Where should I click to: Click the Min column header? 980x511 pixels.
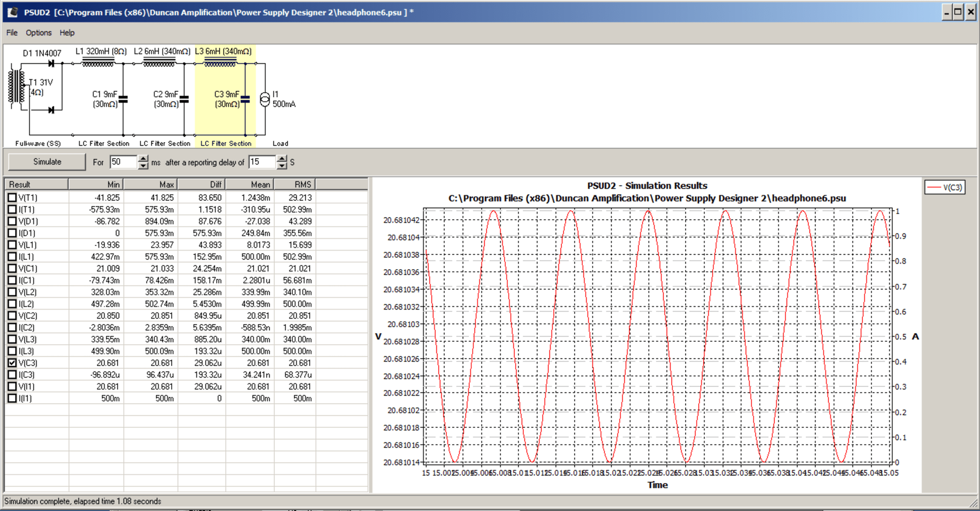pos(96,184)
